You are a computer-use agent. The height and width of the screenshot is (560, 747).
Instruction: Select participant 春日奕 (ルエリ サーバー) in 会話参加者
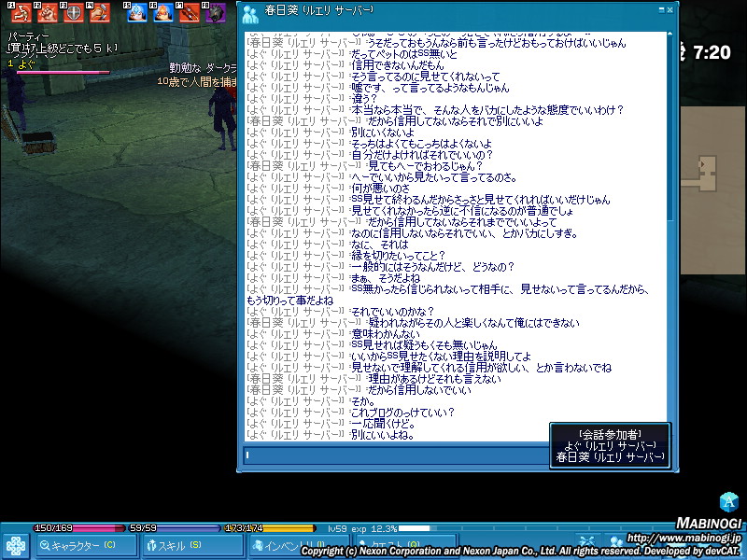point(610,457)
